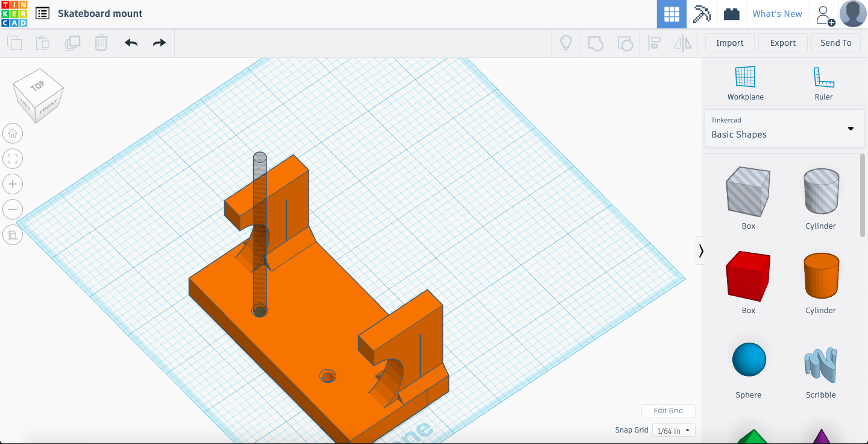Click the Paste icon
Image resolution: width=868 pixels, height=444 pixels.
tap(42, 43)
